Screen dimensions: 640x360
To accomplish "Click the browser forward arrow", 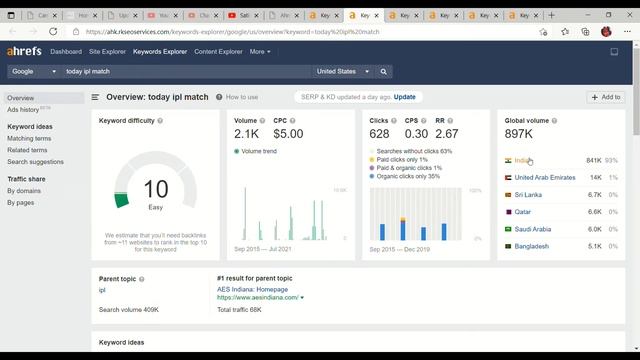I will (x=33, y=31).
